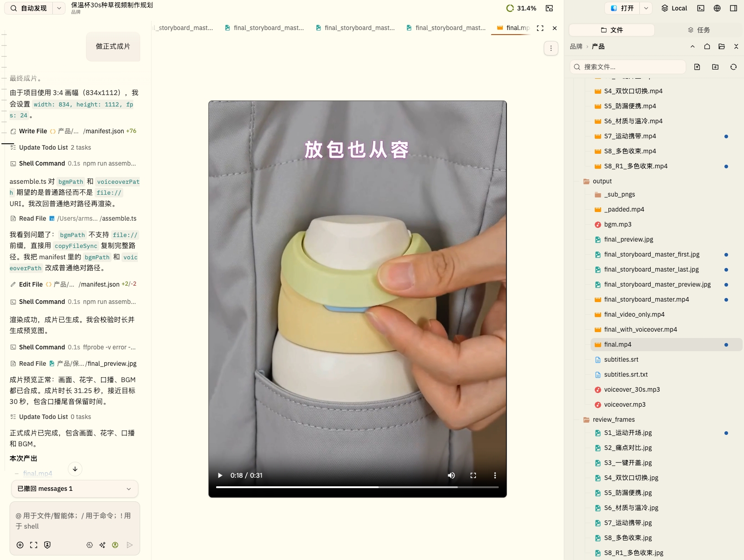
Task: Maximize the editor preview pane
Action: click(x=540, y=28)
